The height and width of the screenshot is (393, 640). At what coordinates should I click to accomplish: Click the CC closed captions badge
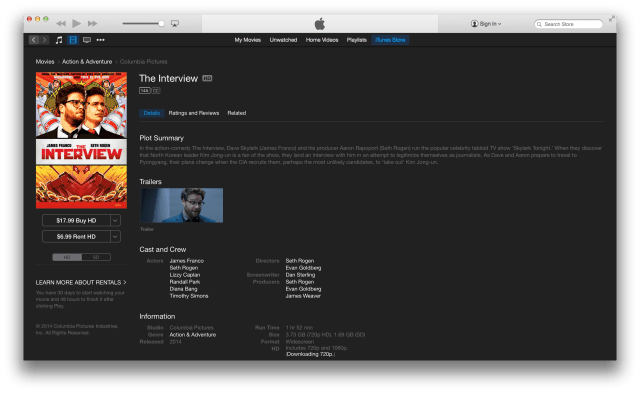click(156, 91)
